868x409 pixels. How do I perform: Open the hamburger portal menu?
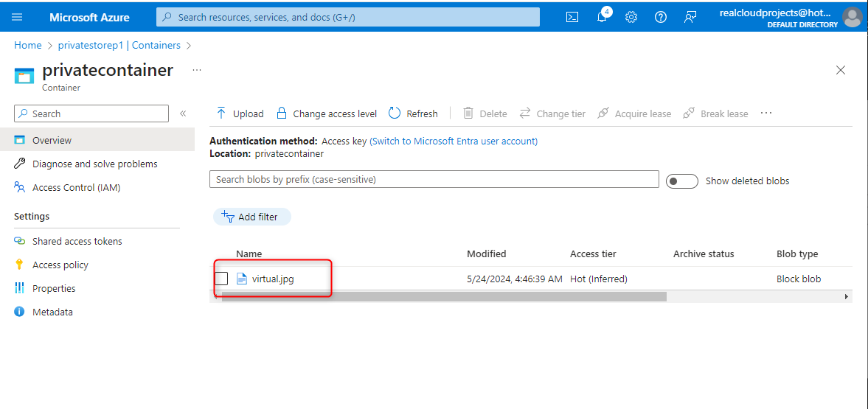coord(18,17)
